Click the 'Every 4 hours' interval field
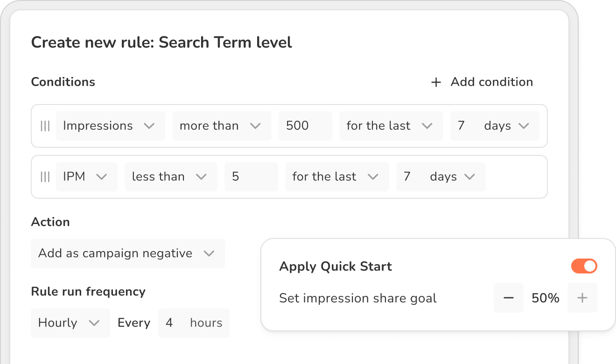The image size is (616, 364). point(194,323)
